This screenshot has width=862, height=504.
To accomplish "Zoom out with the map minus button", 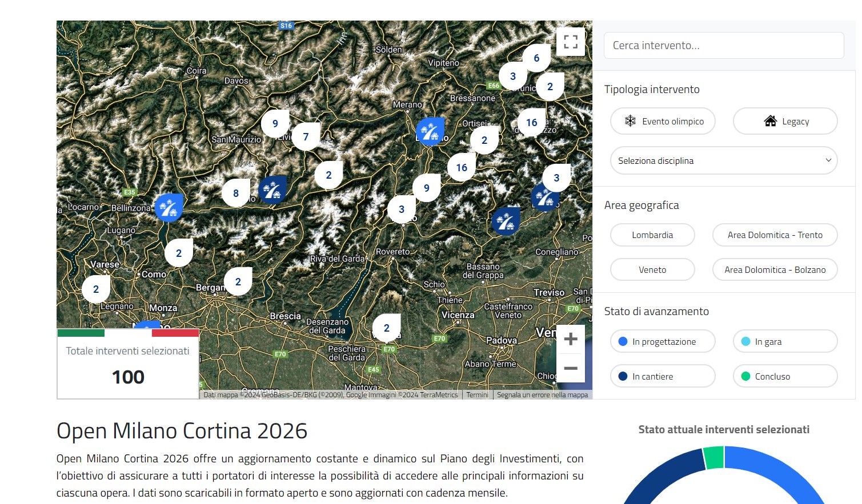I will click(570, 368).
